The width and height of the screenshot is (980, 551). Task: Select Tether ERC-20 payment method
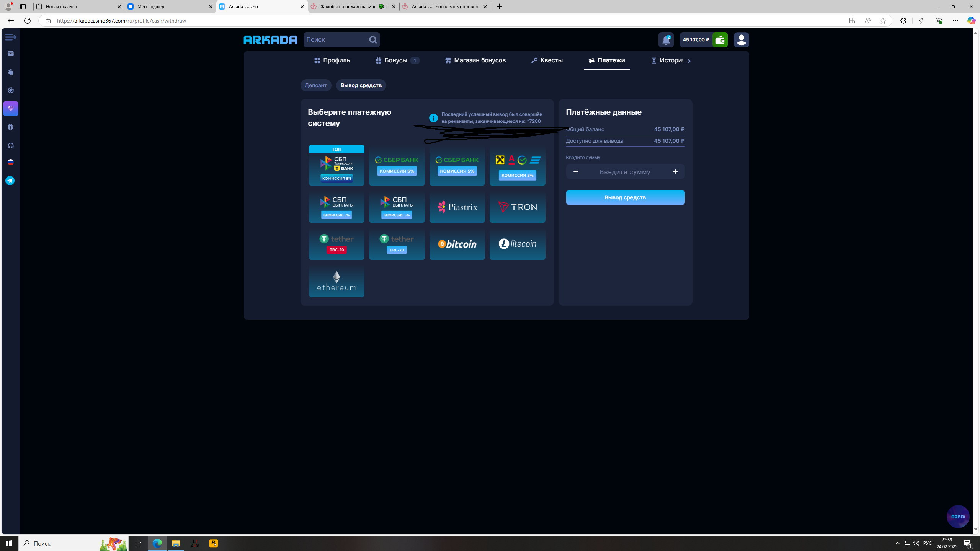397,244
